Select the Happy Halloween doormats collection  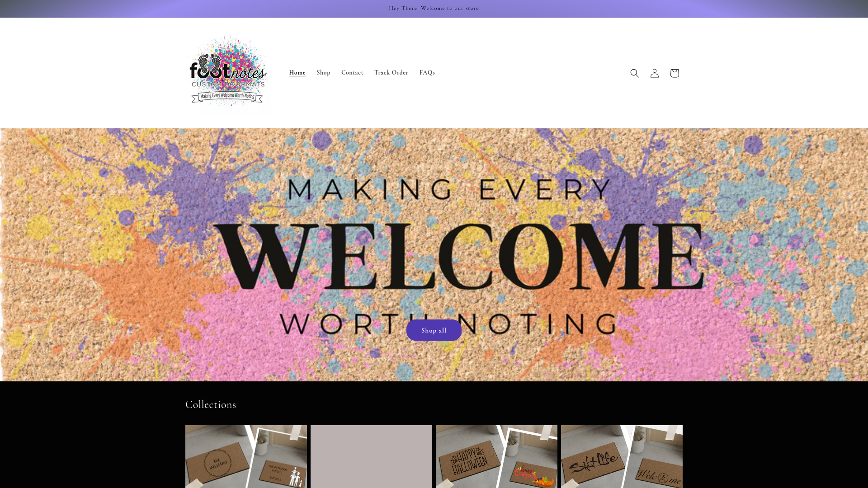tap(496, 456)
